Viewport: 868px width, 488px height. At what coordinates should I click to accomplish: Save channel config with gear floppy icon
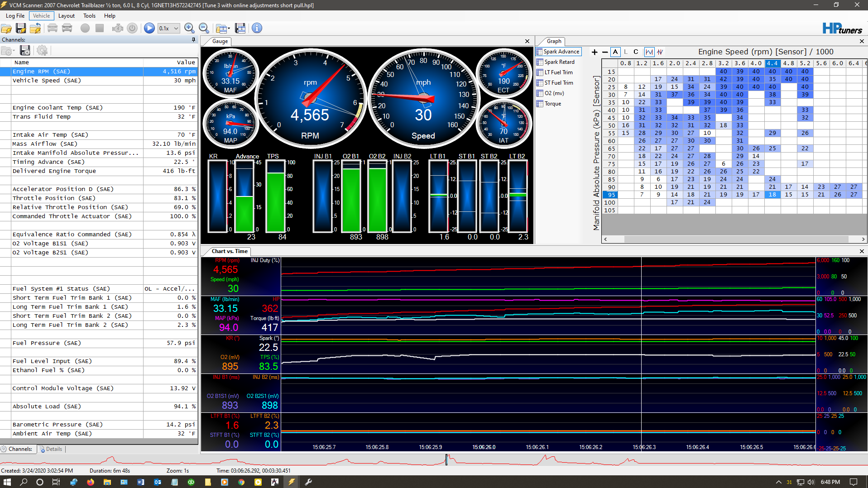[x=25, y=51]
